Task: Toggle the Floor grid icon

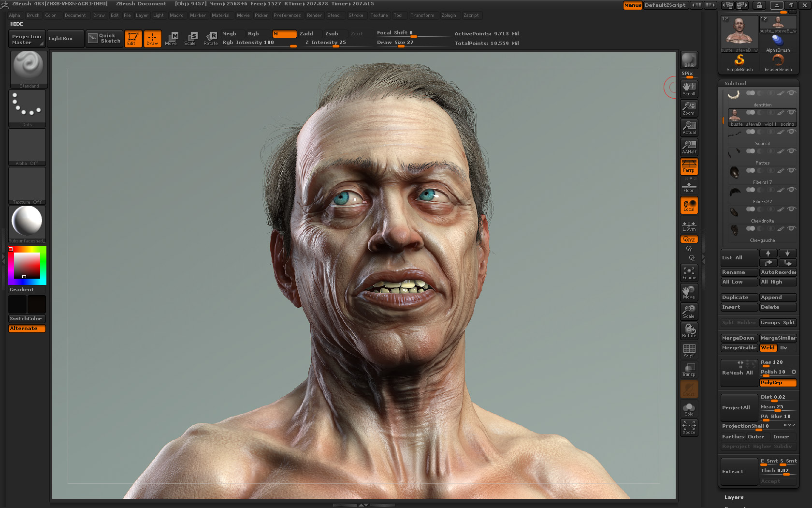Action: pyautogui.click(x=689, y=186)
